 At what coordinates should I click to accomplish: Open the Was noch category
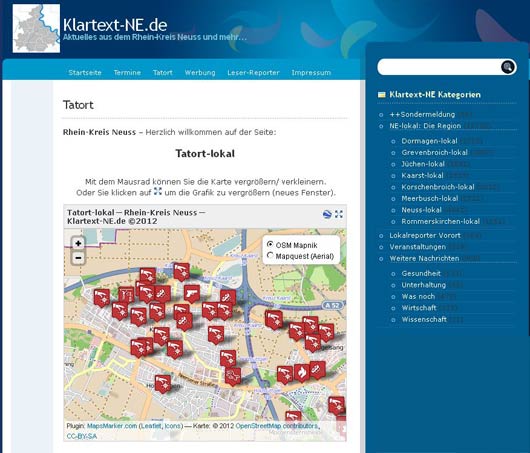418,296
